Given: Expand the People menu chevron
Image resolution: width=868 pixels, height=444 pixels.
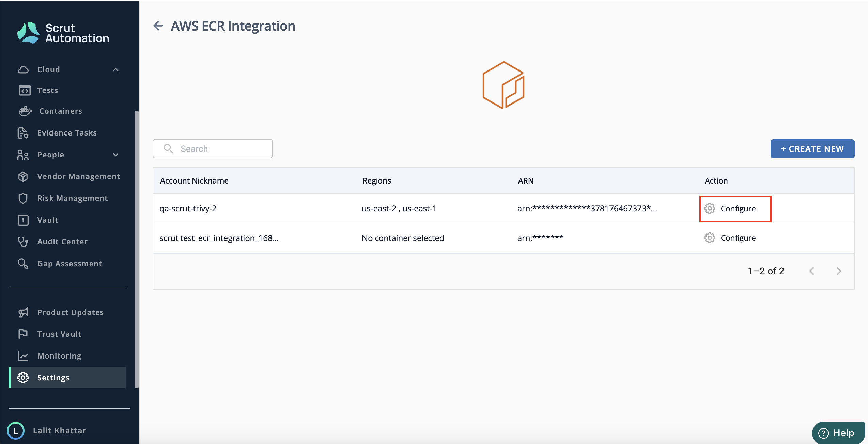Looking at the screenshot, I should tap(116, 155).
